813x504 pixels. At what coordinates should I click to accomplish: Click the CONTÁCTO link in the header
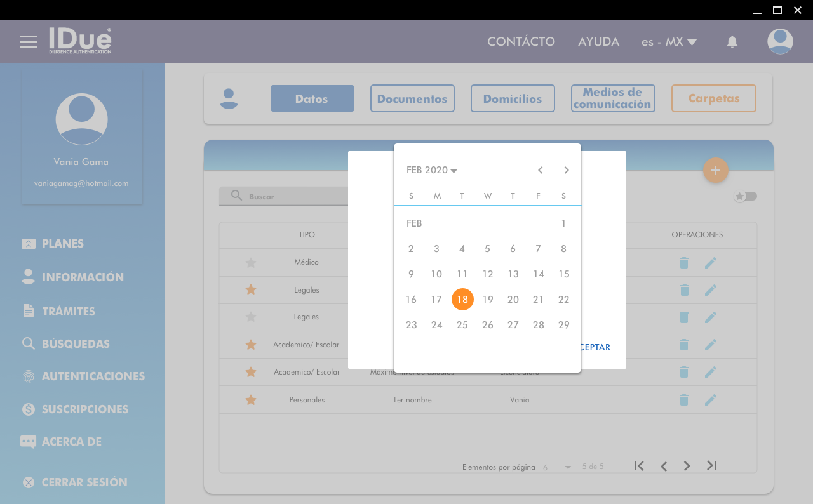pyautogui.click(x=521, y=42)
